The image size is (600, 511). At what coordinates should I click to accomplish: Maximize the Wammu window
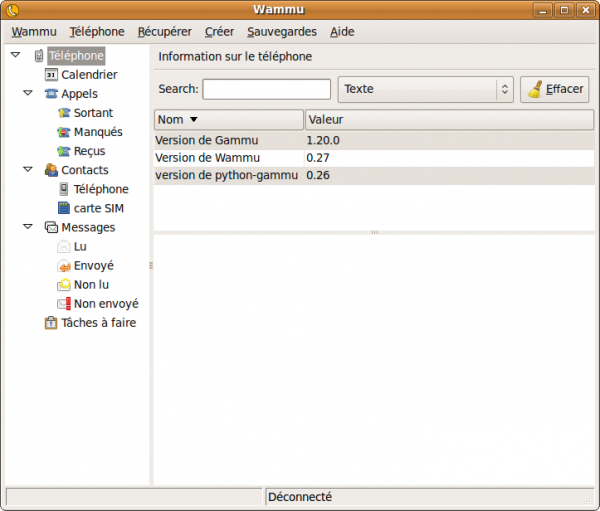[564, 10]
